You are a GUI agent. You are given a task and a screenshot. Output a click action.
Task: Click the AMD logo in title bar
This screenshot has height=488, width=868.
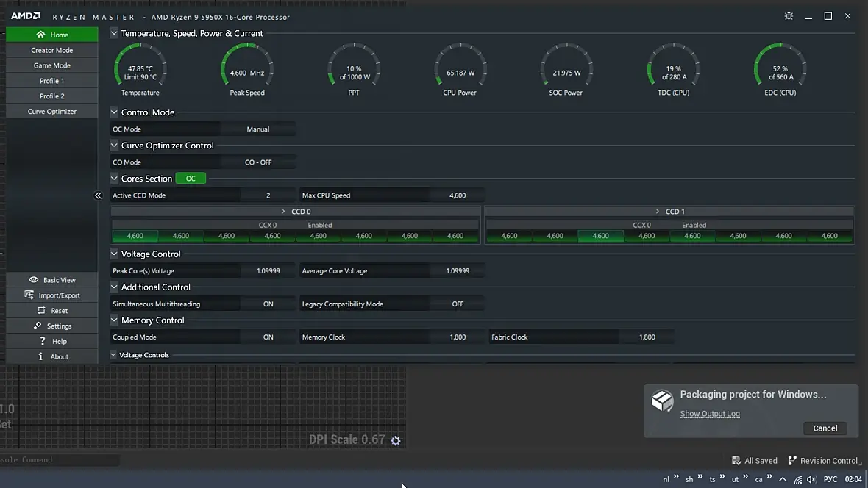26,16
